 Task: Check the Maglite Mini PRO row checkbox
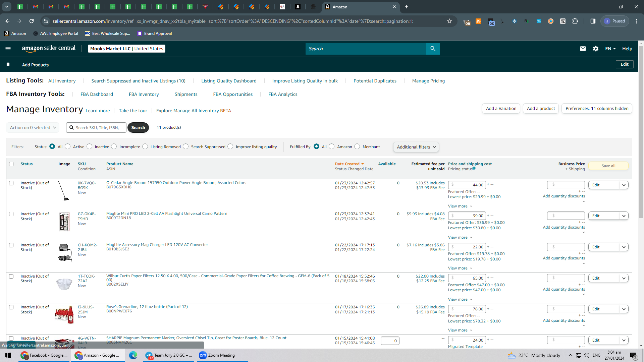[11, 214]
